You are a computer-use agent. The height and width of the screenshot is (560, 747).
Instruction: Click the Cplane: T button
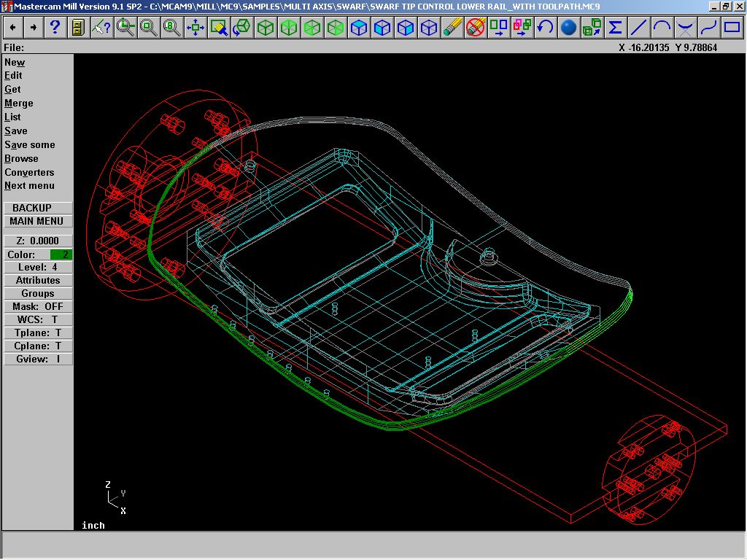pyautogui.click(x=38, y=346)
